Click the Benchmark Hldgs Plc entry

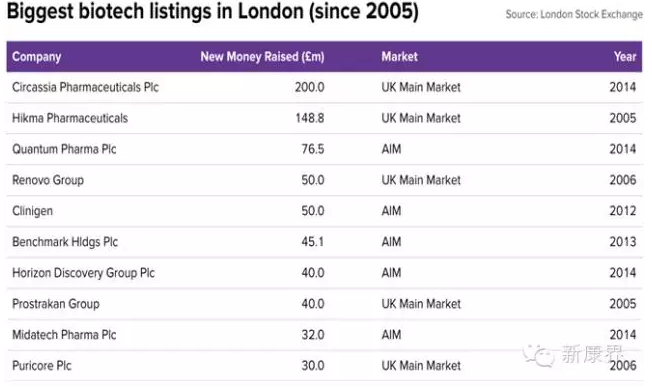[x=65, y=242]
